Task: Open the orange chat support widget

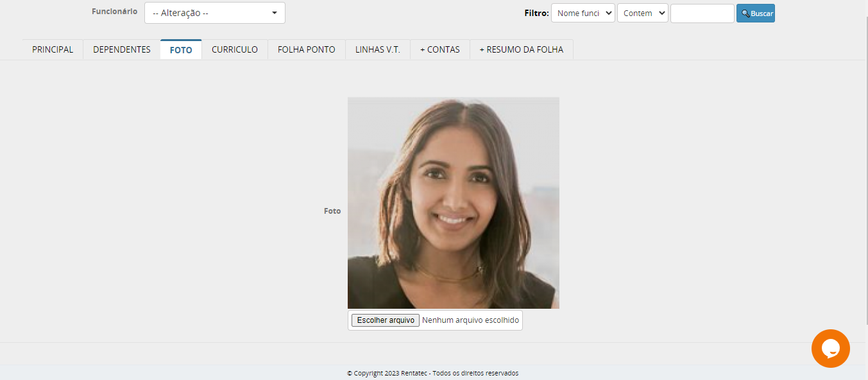Action: [830, 349]
